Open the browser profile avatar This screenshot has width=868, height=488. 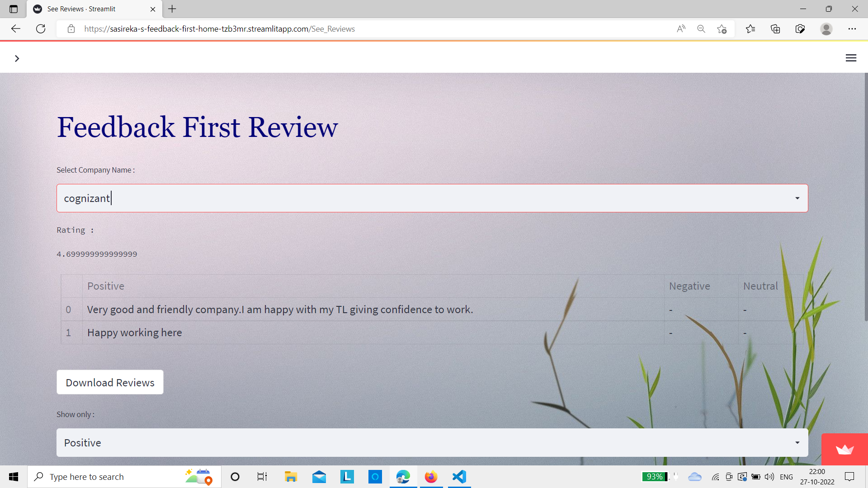click(x=826, y=29)
